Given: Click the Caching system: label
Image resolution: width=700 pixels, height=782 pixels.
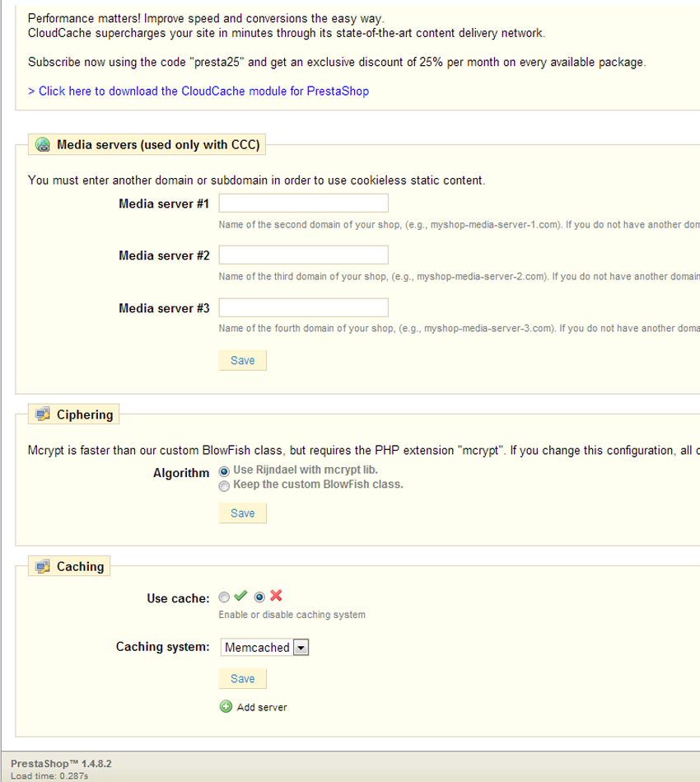Looking at the screenshot, I should (x=162, y=647).
